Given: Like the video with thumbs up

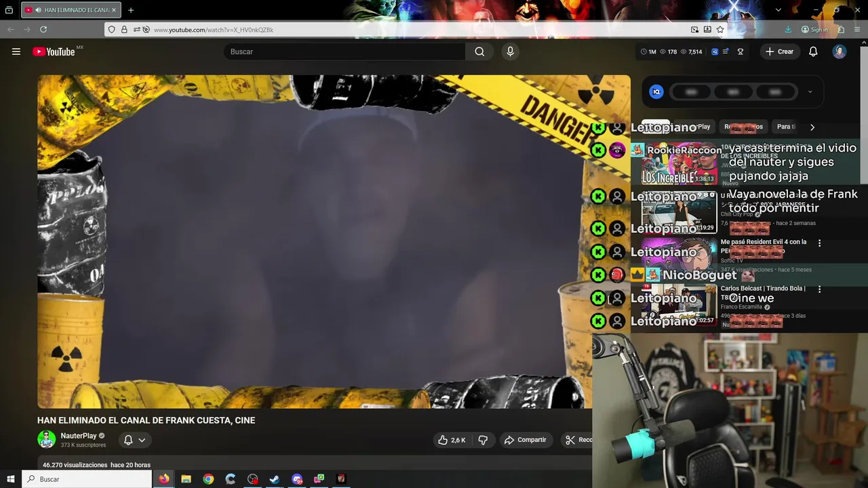Looking at the screenshot, I should pos(452,440).
